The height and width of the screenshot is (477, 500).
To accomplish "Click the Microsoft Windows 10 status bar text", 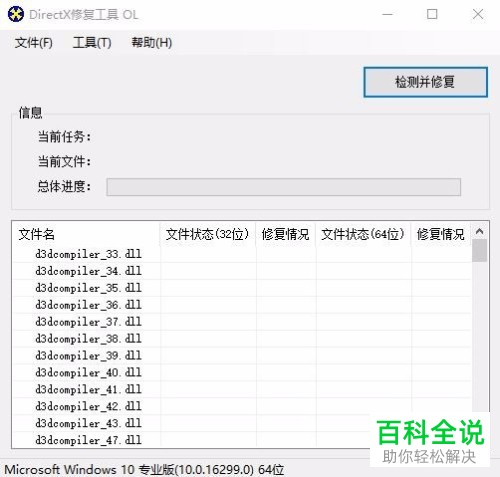I will [x=144, y=470].
